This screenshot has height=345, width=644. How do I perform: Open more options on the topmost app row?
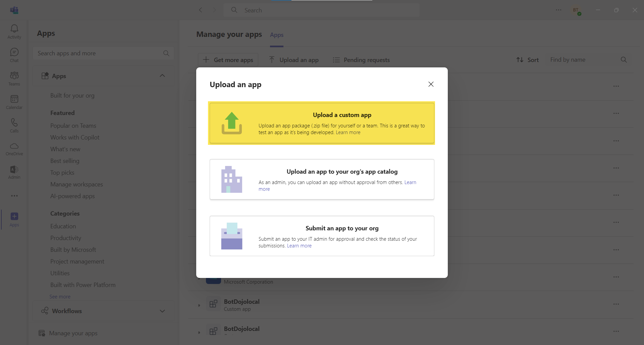click(x=616, y=86)
